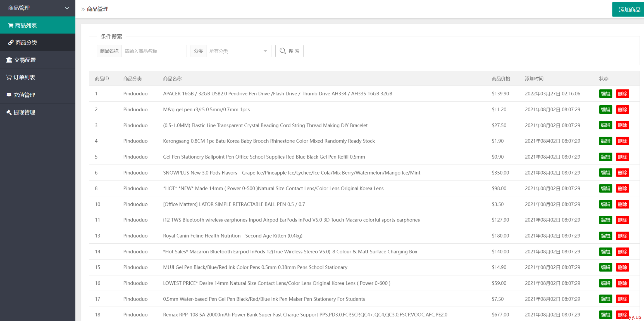Open 商品分类 in the sidebar

(x=38, y=42)
